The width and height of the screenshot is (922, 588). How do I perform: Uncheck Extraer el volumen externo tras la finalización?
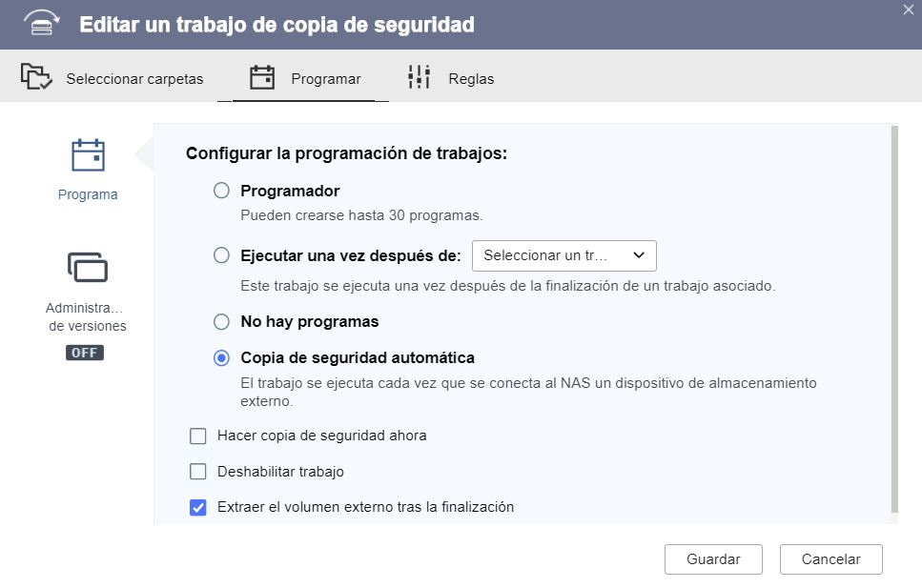198,507
